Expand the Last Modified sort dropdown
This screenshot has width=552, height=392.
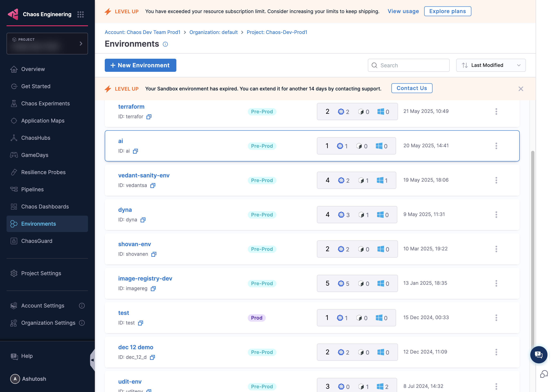(x=491, y=65)
